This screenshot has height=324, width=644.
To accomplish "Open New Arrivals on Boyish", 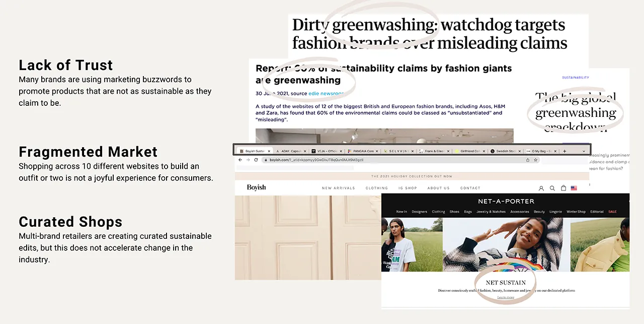I will [x=339, y=188].
